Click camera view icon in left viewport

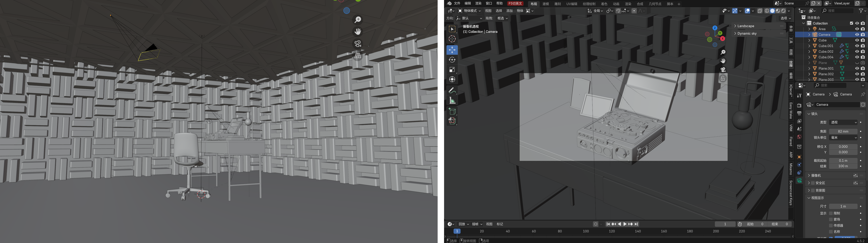point(357,44)
